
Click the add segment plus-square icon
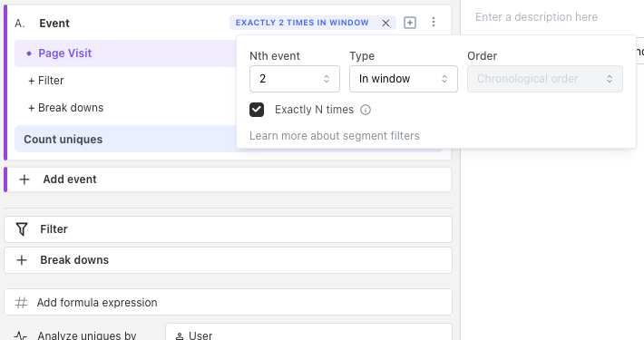tap(409, 23)
